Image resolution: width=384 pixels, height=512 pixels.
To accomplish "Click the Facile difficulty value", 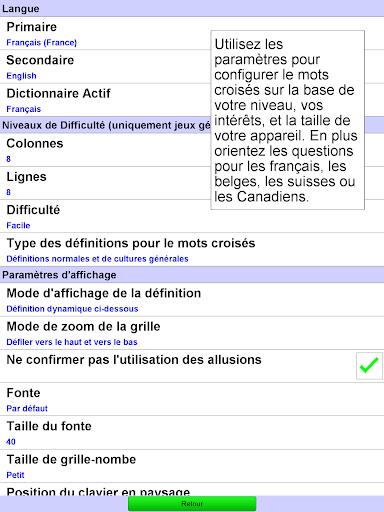I will [18, 226].
